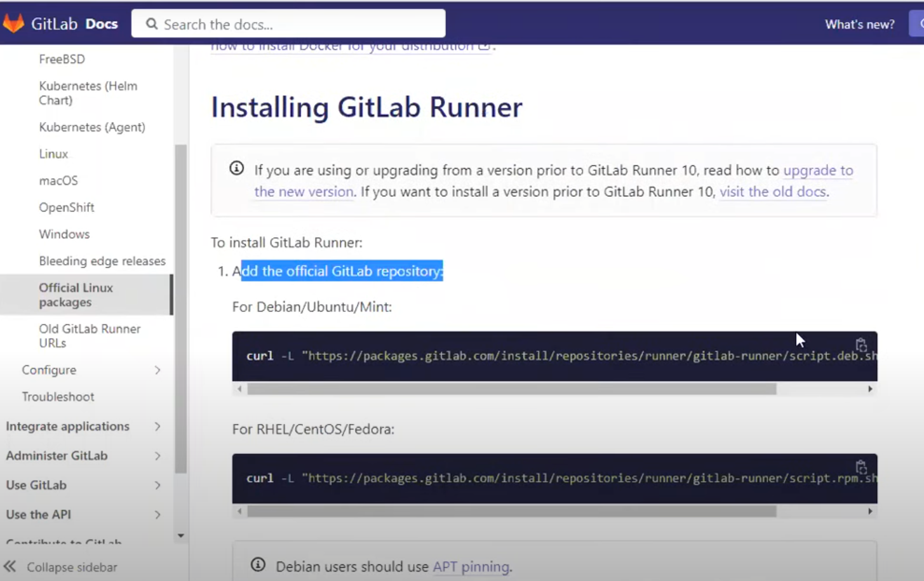Click the To install GitLab Runner text
Screen dimensions: 924x581
pyautogui.click(x=286, y=243)
